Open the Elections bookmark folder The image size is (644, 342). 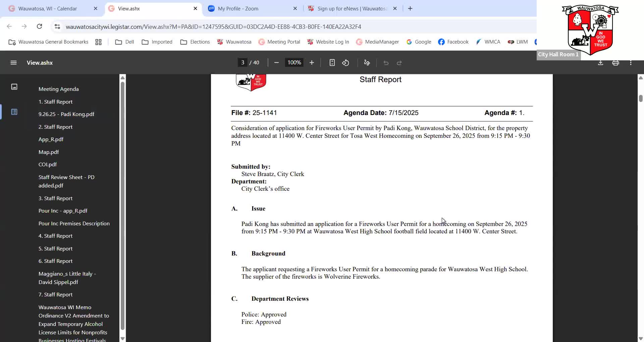195,42
